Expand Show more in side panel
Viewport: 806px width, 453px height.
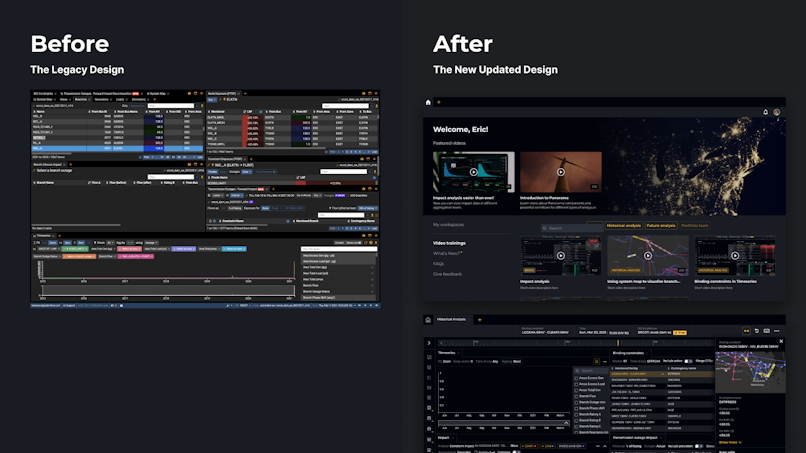coord(730,442)
